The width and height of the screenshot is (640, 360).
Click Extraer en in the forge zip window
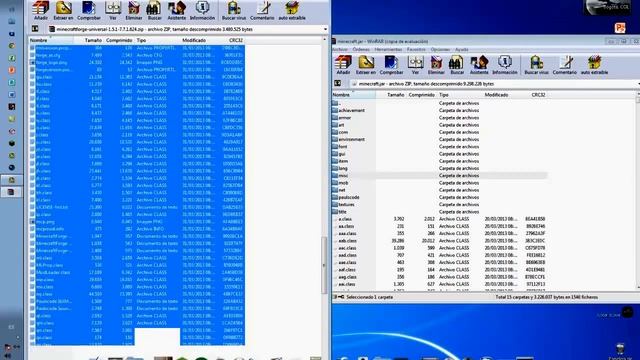63,10
